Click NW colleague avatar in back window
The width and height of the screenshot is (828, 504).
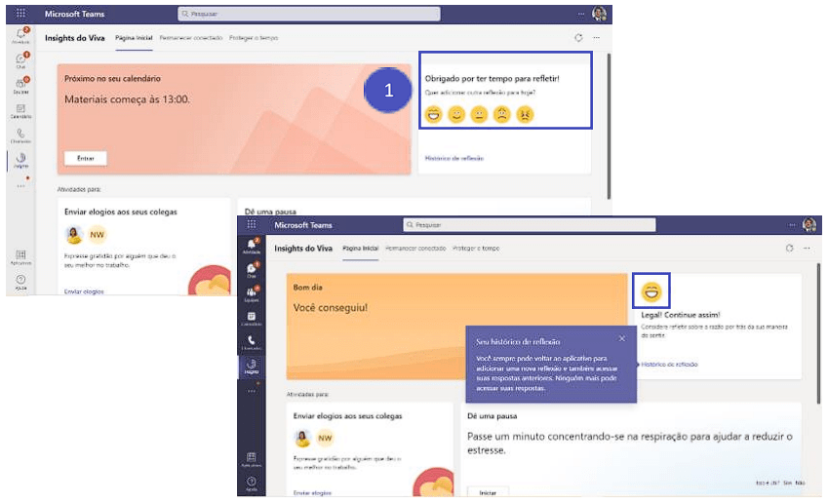[x=98, y=234]
